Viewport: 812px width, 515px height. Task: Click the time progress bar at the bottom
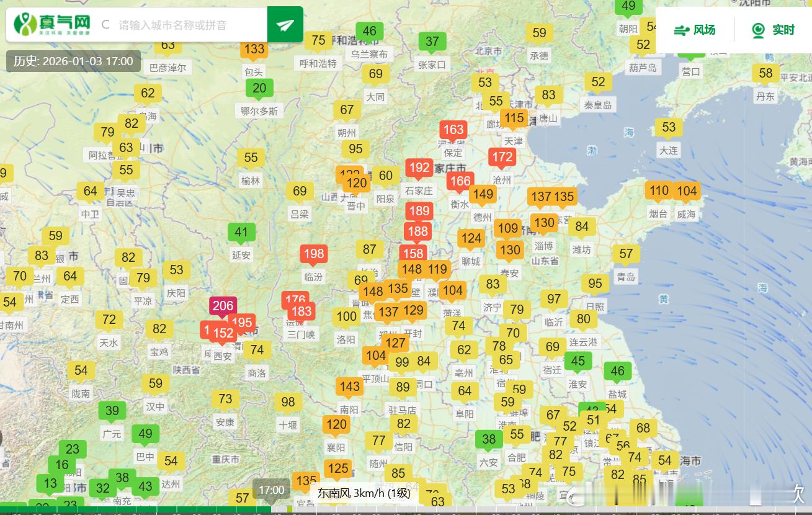coord(406,510)
